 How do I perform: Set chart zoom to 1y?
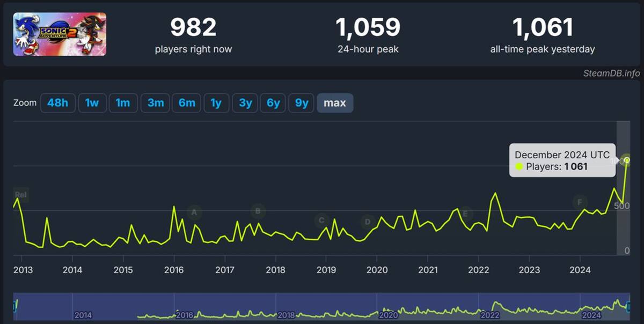[x=216, y=103]
